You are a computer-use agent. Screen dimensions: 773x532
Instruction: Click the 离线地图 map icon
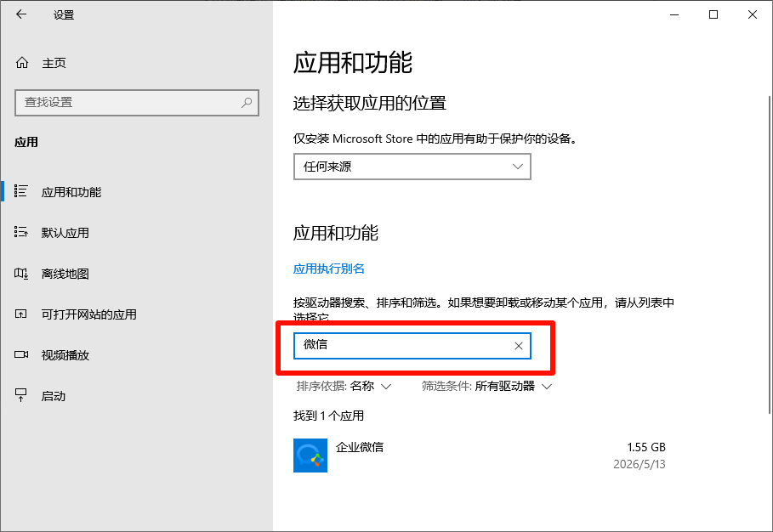[x=20, y=273]
